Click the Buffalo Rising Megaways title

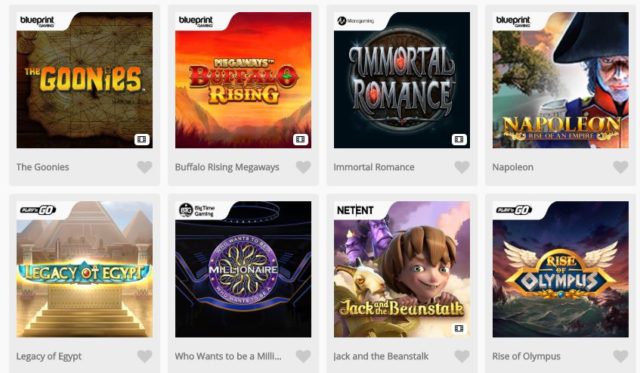click(227, 167)
